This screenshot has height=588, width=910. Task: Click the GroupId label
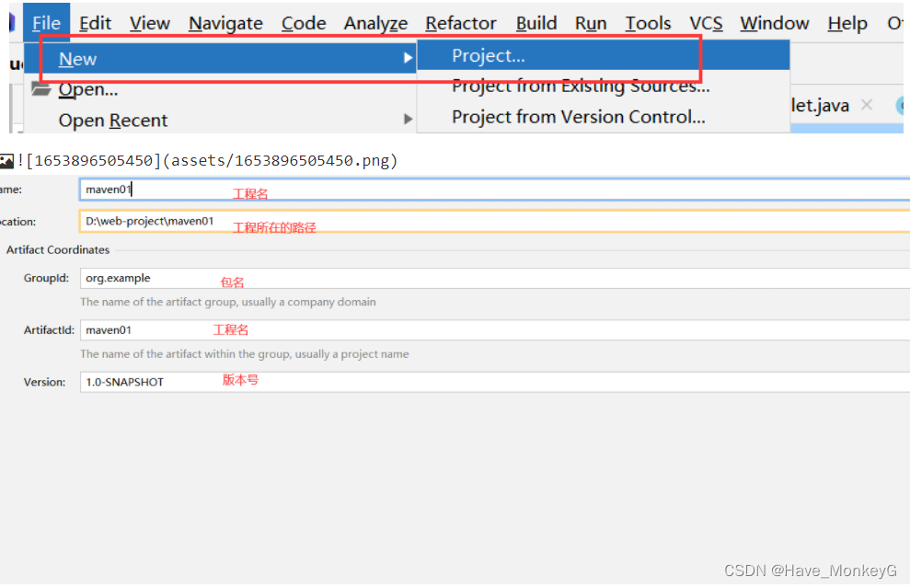pyautogui.click(x=46, y=278)
